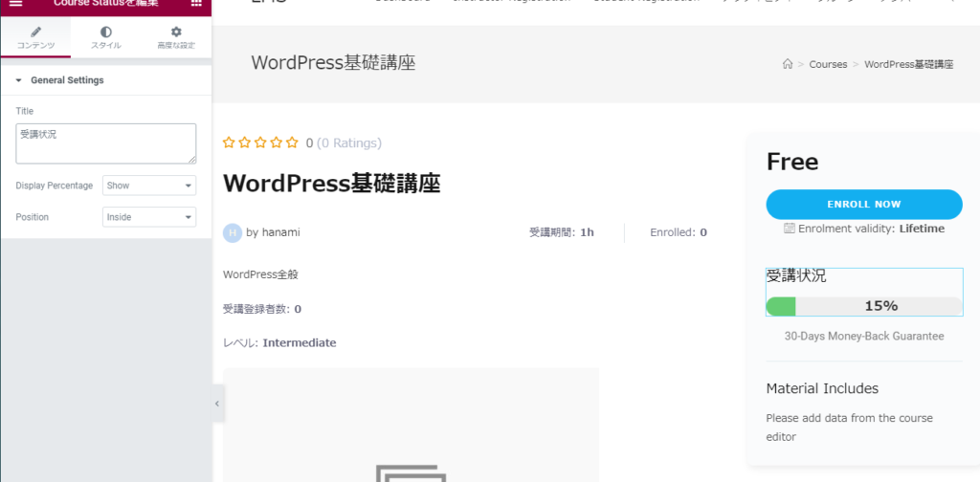980x482 pixels.
Task: Click the first rating star
Action: (229, 142)
